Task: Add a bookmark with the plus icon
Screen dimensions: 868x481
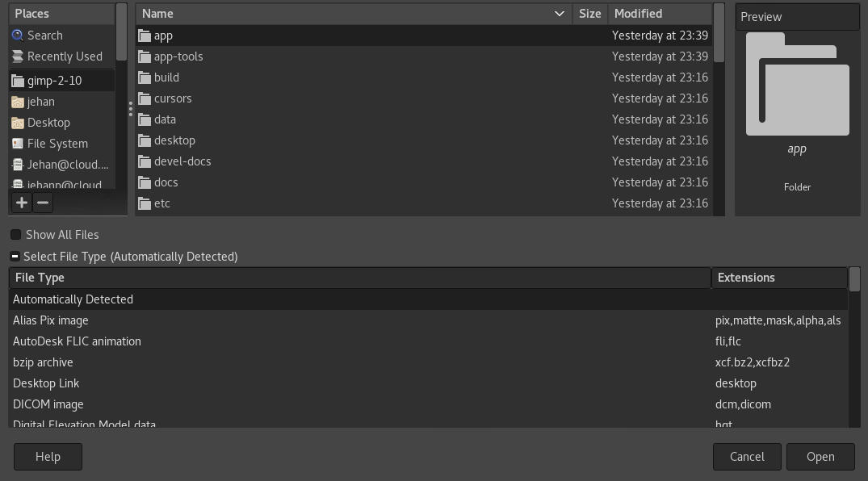Action: click(x=21, y=202)
